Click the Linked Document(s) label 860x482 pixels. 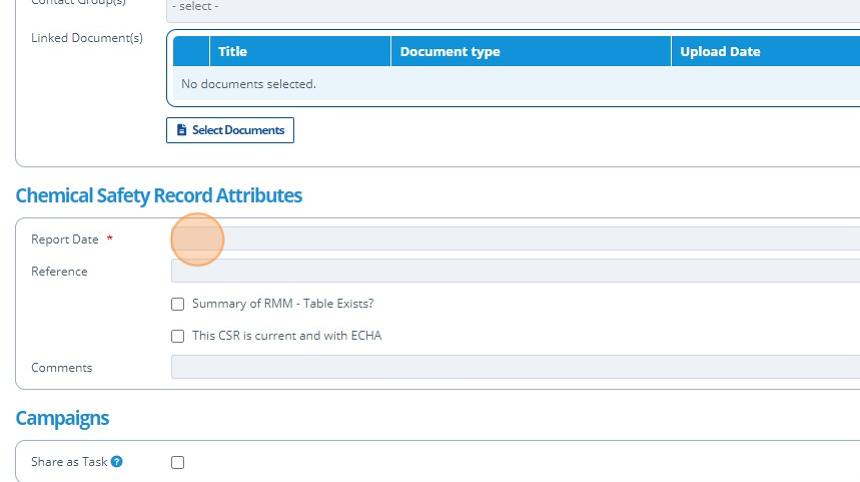pos(87,38)
